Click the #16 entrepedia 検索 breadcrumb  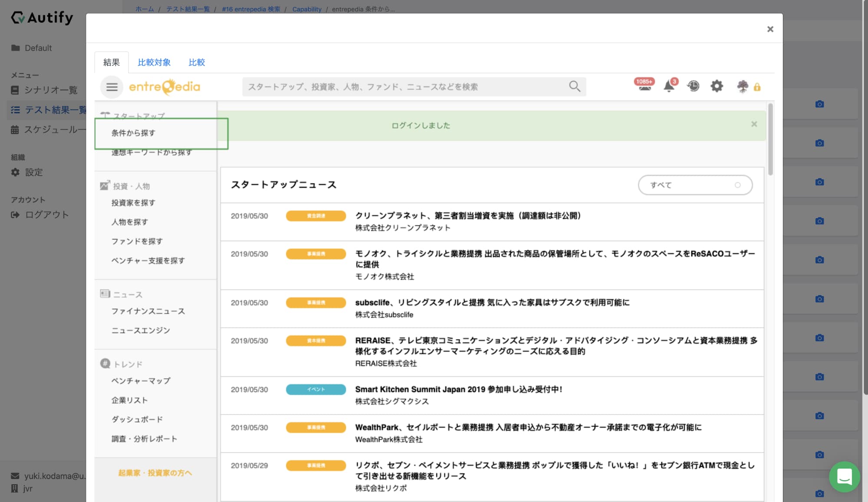coord(251,9)
